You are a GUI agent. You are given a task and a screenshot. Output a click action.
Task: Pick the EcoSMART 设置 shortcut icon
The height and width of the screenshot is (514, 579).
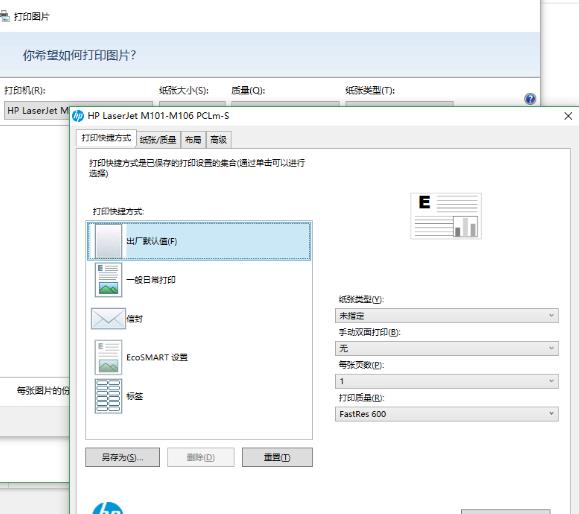pyautogui.click(x=108, y=357)
